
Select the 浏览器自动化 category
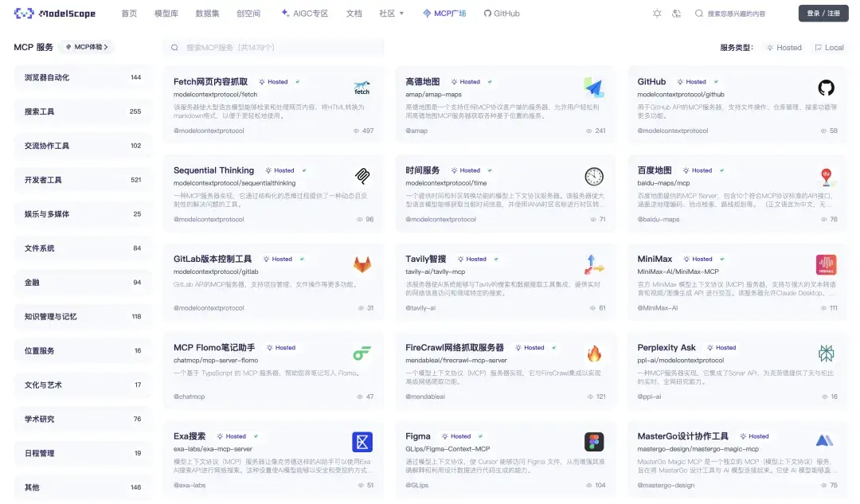tap(83, 77)
